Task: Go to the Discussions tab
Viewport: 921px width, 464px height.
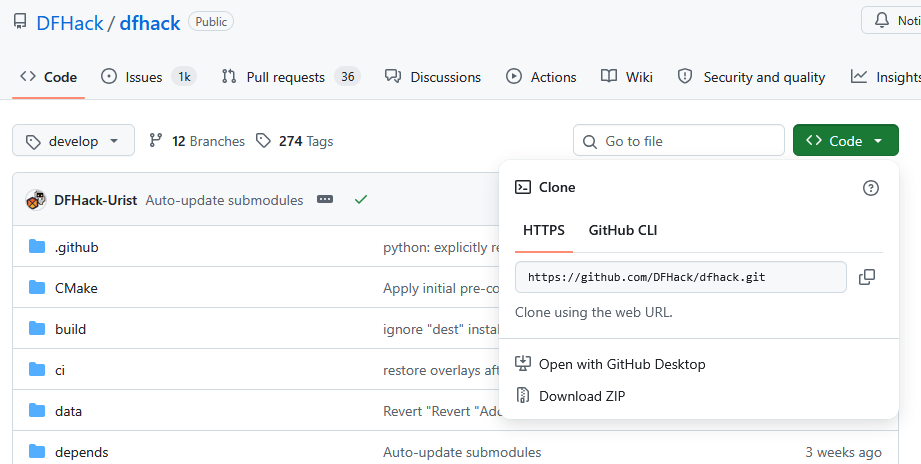Action: (433, 77)
